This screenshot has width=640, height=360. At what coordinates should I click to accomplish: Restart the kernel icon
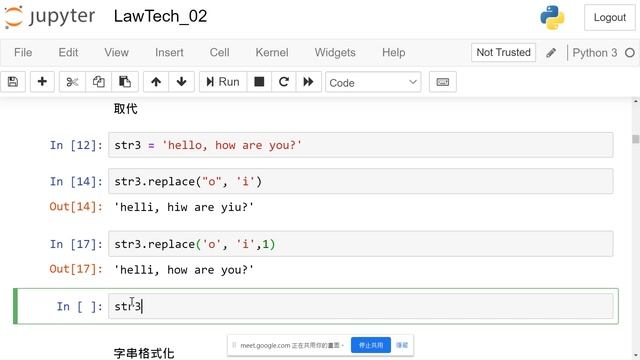click(284, 82)
